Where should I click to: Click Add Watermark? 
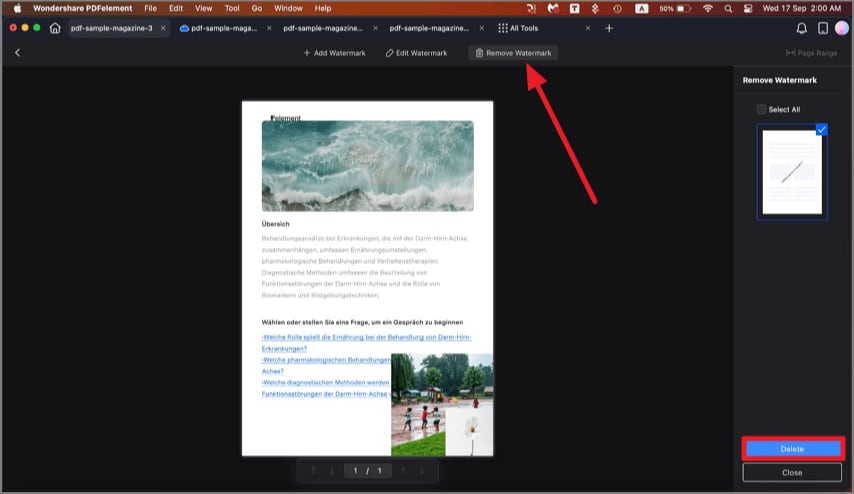tap(334, 53)
